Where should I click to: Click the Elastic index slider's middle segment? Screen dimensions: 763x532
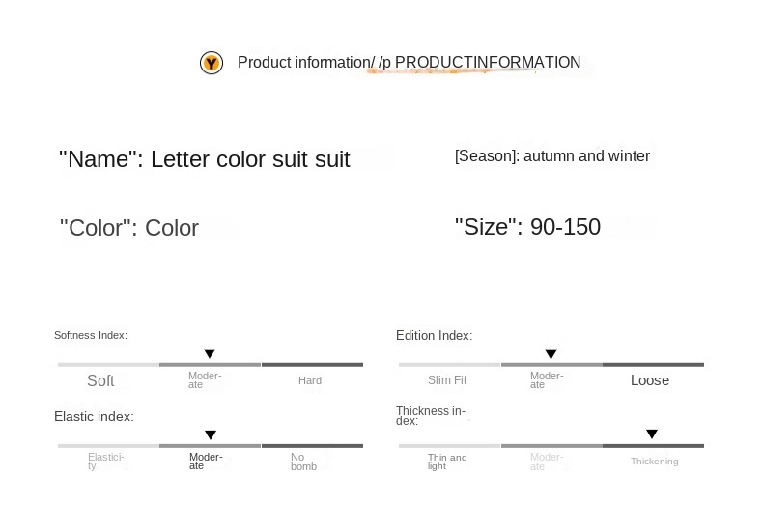point(210,446)
